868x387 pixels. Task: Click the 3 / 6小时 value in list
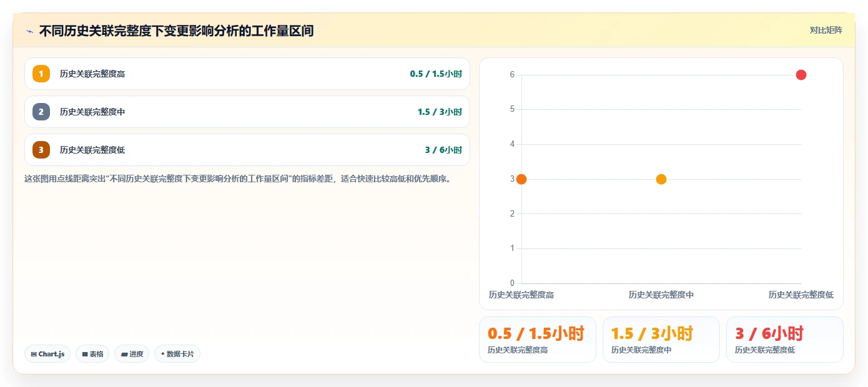click(x=443, y=150)
